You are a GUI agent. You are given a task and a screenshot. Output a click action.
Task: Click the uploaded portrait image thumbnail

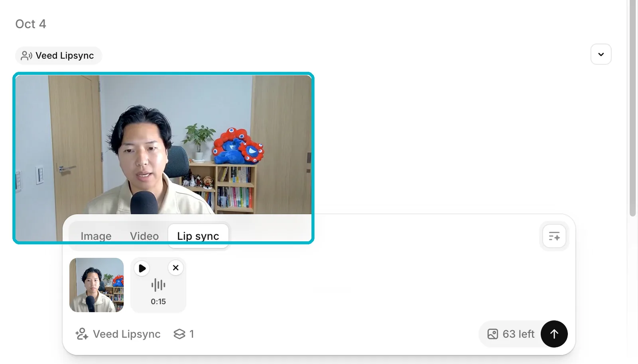[x=96, y=285]
